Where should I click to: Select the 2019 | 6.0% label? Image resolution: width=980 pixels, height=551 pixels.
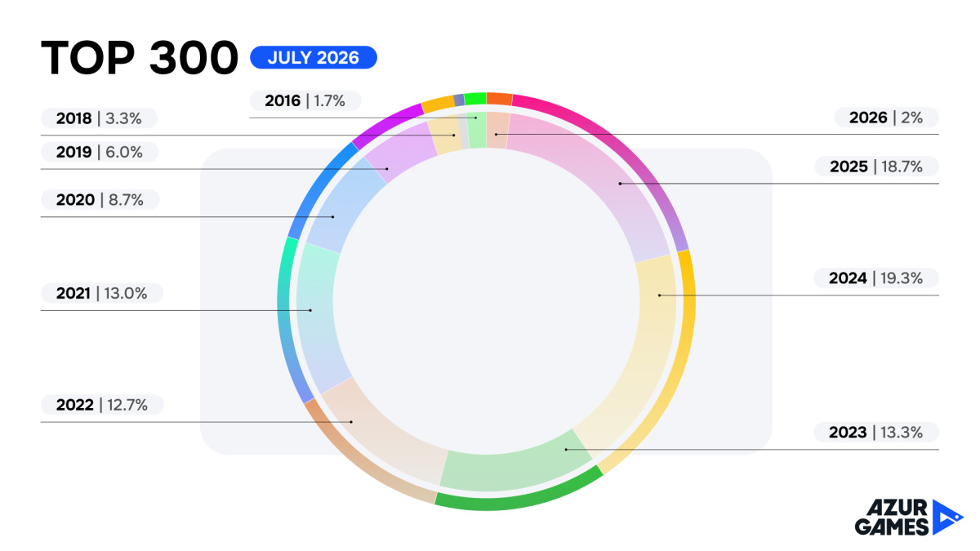click(100, 152)
